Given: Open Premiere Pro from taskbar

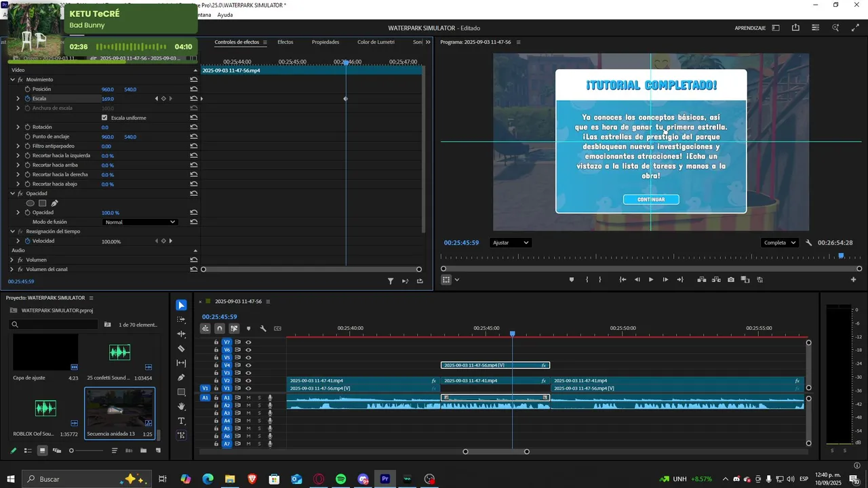Looking at the screenshot, I should (385, 479).
